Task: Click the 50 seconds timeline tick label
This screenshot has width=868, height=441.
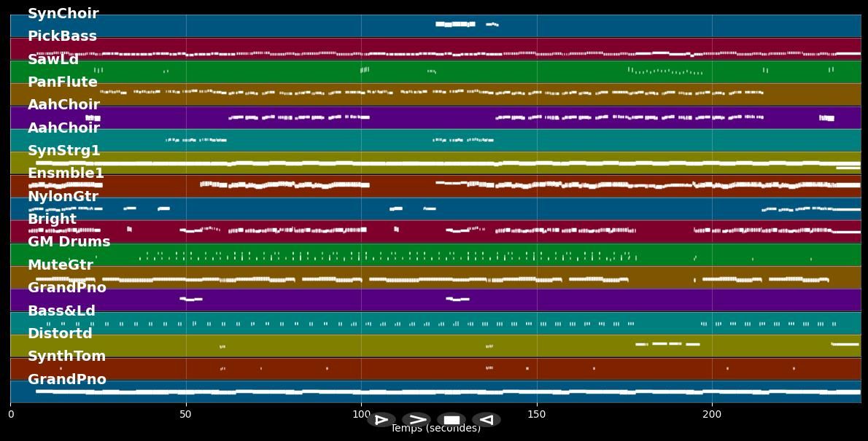Action: tap(185, 414)
